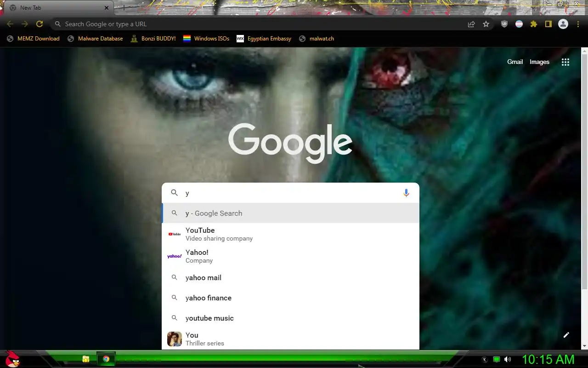Reload the page with refresh icon
The image size is (588, 368).
point(40,24)
